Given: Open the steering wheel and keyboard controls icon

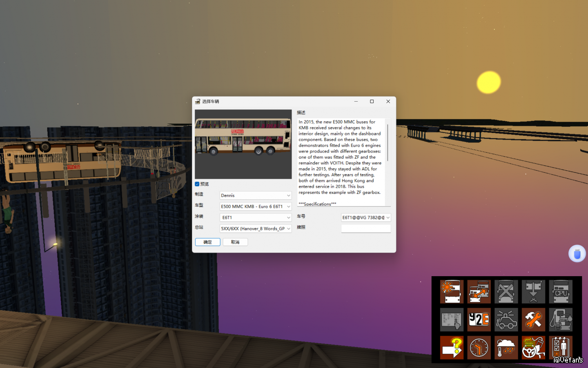Looking at the screenshot, I should click(533, 348).
